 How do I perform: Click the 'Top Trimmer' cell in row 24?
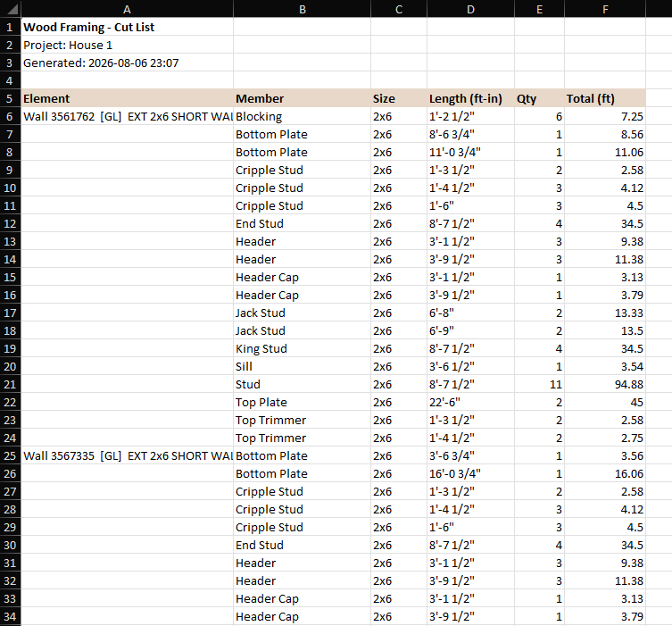(x=303, y=438)
